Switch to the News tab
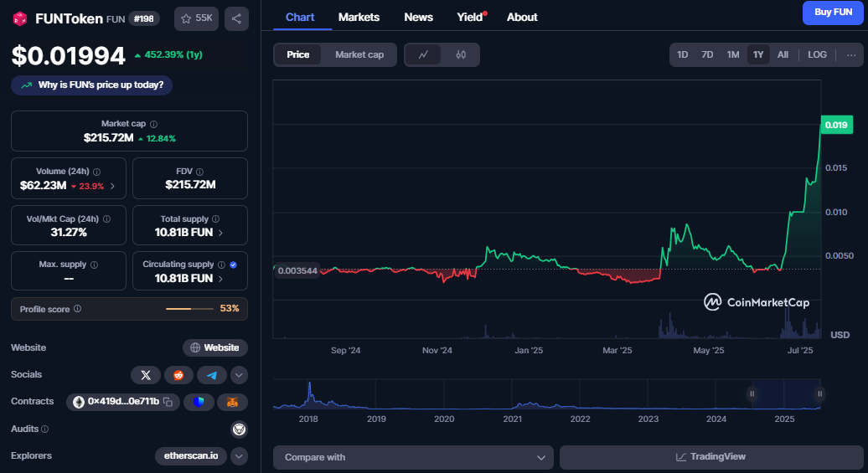Image resolution: width=868 pixels, height=473 pixels. pos(419,17)
